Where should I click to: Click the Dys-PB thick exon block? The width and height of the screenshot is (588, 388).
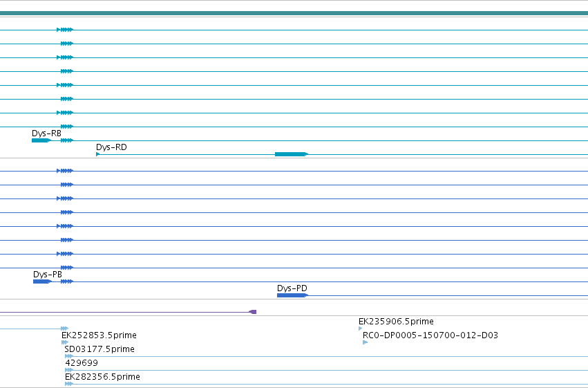coord(42,281)
